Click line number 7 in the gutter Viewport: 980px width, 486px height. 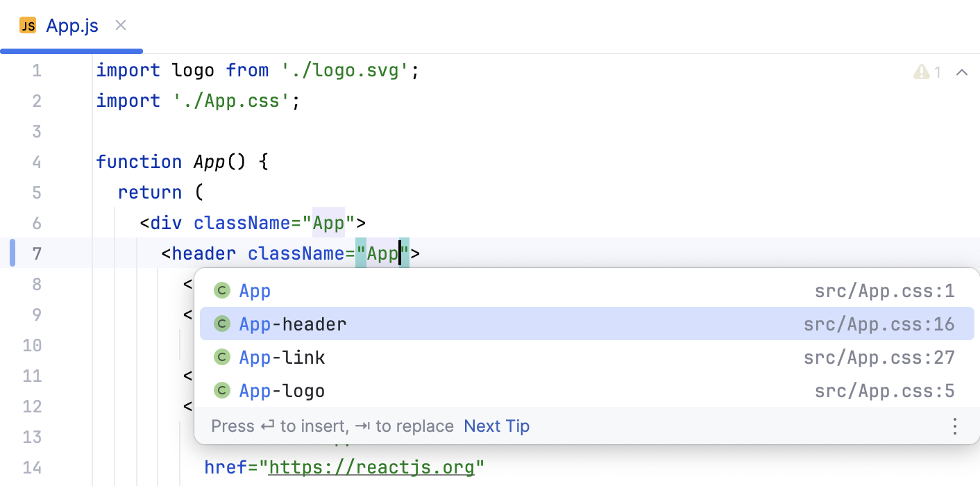(37, 253)
